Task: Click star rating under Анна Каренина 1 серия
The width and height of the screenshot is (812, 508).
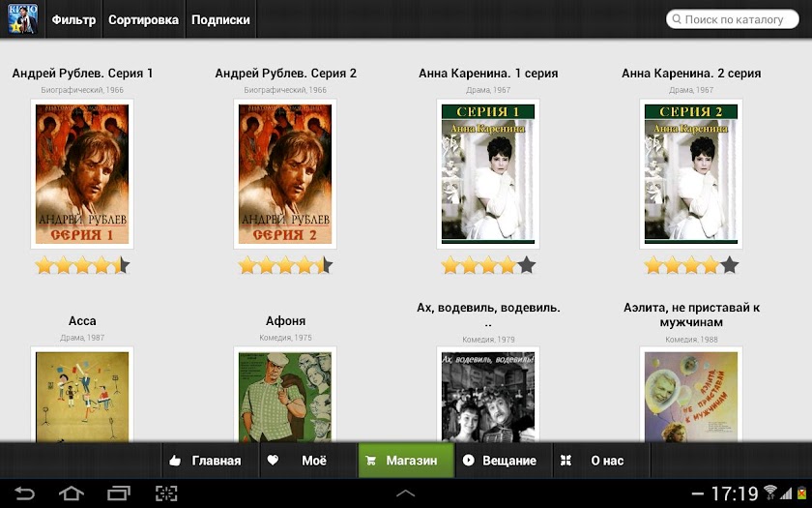Action: (x=488, y=265)
